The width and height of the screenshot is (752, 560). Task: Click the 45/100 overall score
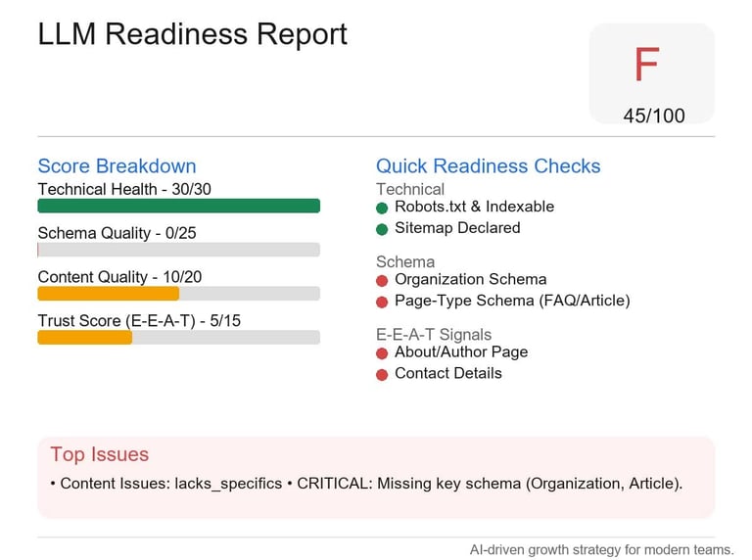(x=654, y=116)
